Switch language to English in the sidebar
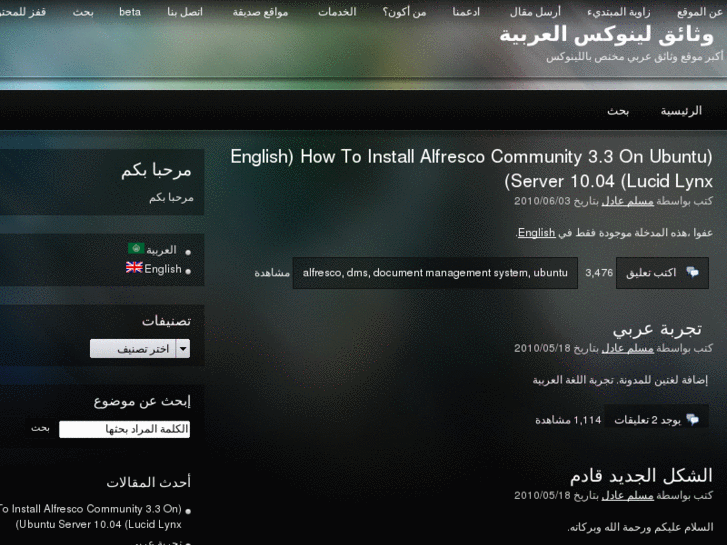The image size is (727, 545). pos(163,269)
